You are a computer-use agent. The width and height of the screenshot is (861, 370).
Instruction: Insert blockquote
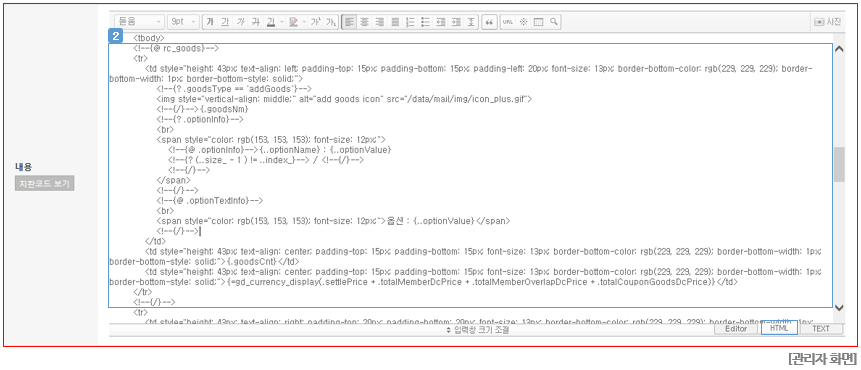point(489,22)
